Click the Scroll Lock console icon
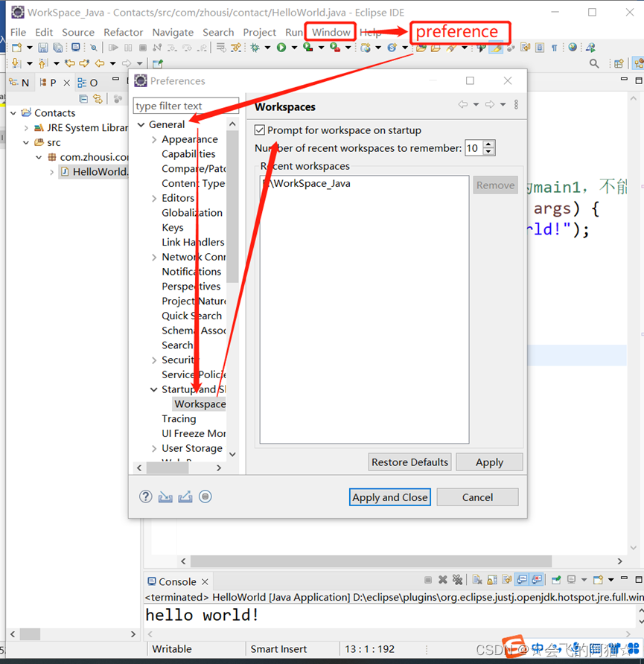The image size is (644, 664). (492, 580)
